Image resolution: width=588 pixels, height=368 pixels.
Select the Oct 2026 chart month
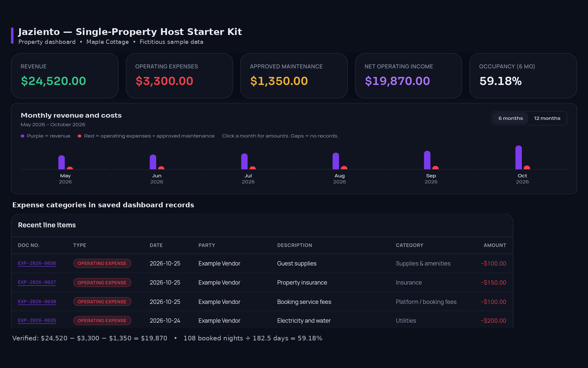[522, 164]
